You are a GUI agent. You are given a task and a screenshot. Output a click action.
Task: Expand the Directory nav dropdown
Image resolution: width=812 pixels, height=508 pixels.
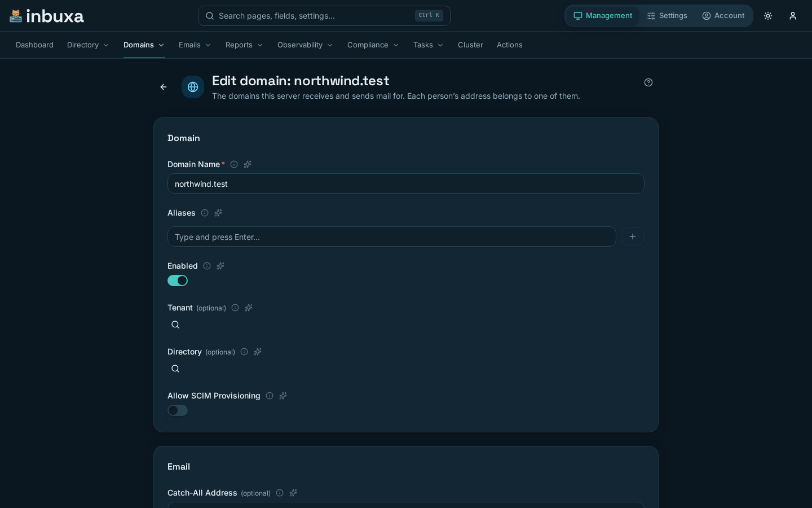[88, 45]
